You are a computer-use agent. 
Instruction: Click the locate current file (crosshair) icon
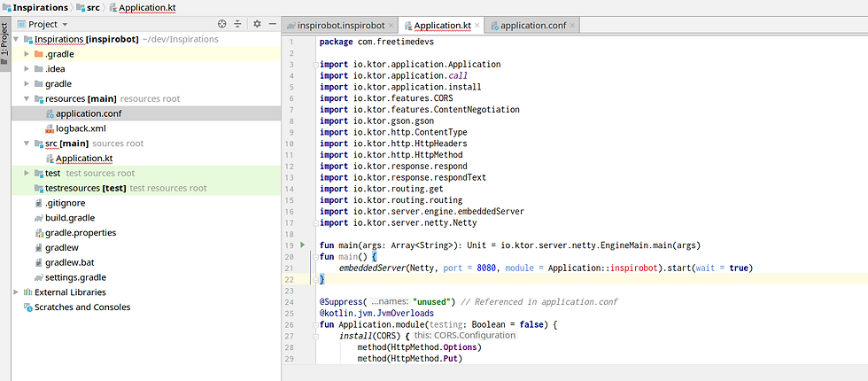pyautogui.click(x=222, y=25)
